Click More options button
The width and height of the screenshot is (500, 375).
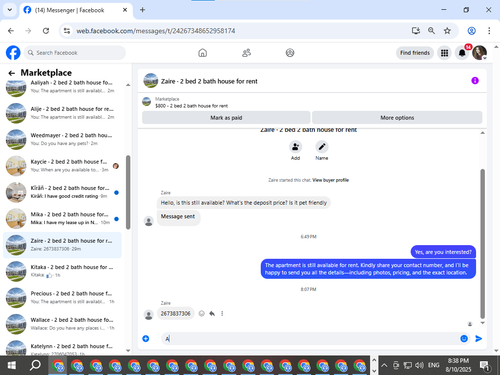click(397, 118)
